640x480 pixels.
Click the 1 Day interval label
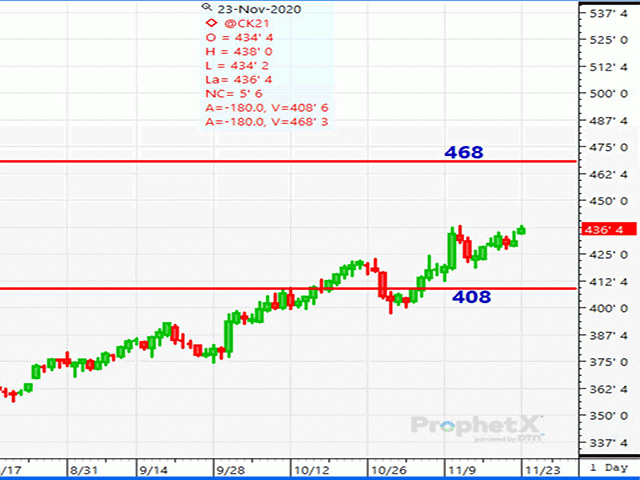click(609, 468)
